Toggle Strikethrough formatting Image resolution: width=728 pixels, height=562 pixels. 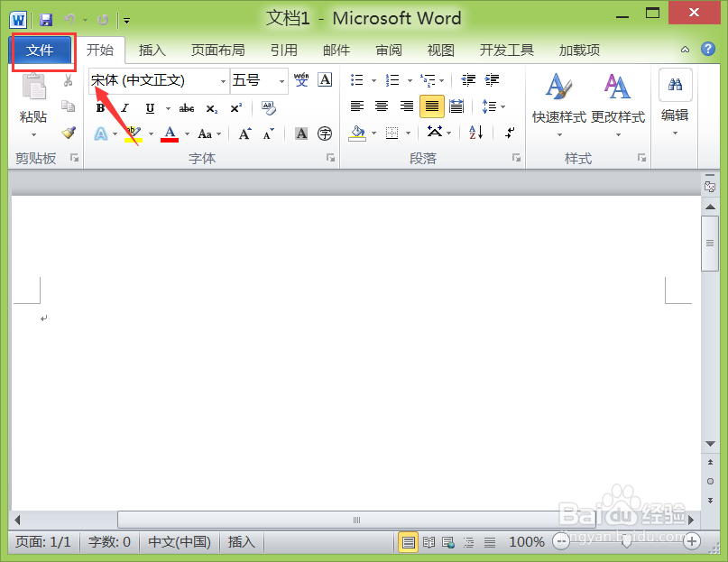pyautogui.click(x=187, y=108)
